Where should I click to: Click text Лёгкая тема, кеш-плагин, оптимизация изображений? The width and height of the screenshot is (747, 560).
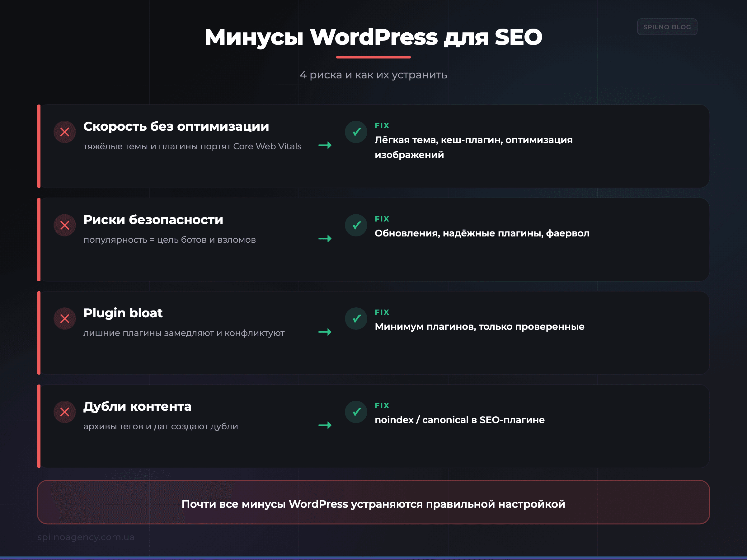473,147
